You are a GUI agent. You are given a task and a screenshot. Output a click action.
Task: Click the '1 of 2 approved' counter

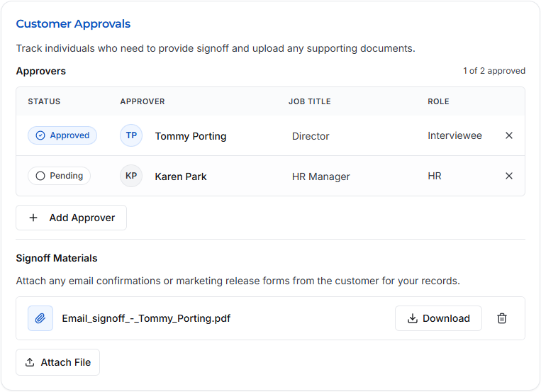coord(494,71)
